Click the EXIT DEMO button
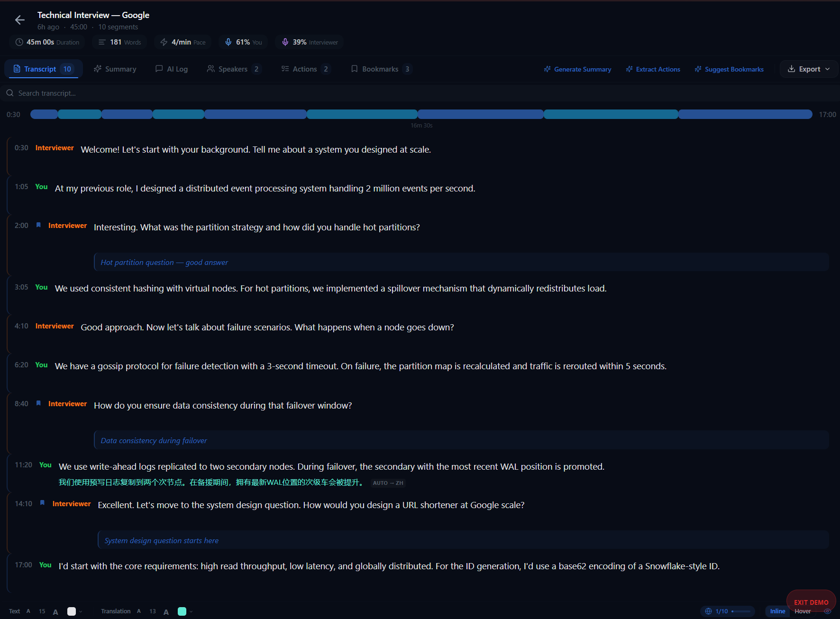This screenshot has height=619, width=840. [811, 602]
